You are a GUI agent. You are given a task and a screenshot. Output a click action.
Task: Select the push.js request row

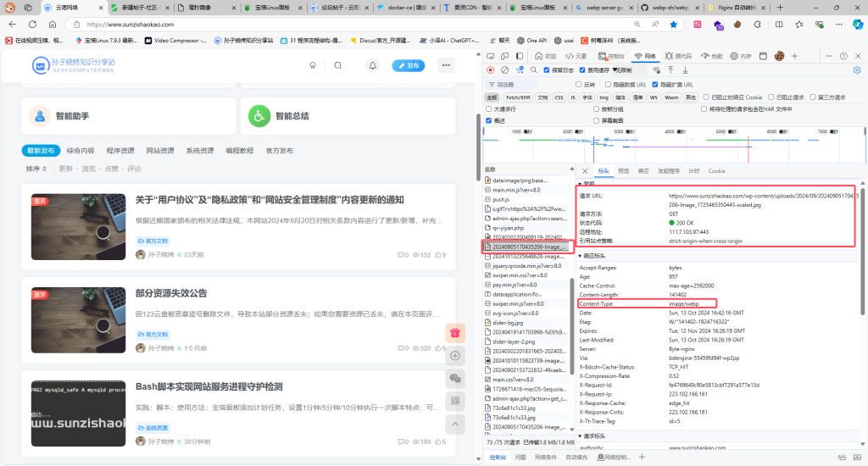(x=527, y=199)
